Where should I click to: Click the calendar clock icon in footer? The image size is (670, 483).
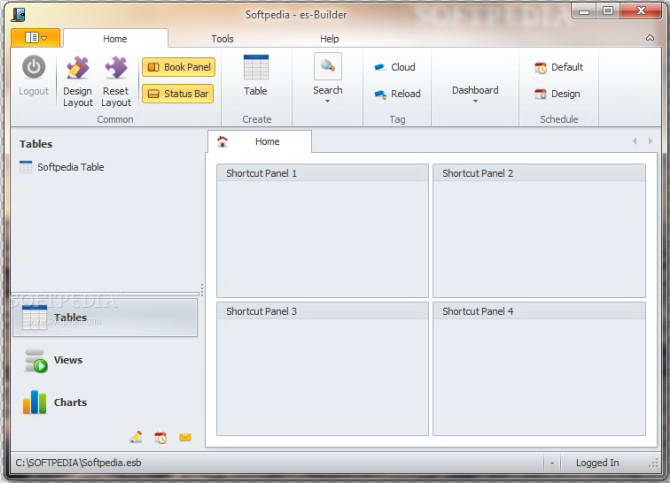tap(161, 437)
